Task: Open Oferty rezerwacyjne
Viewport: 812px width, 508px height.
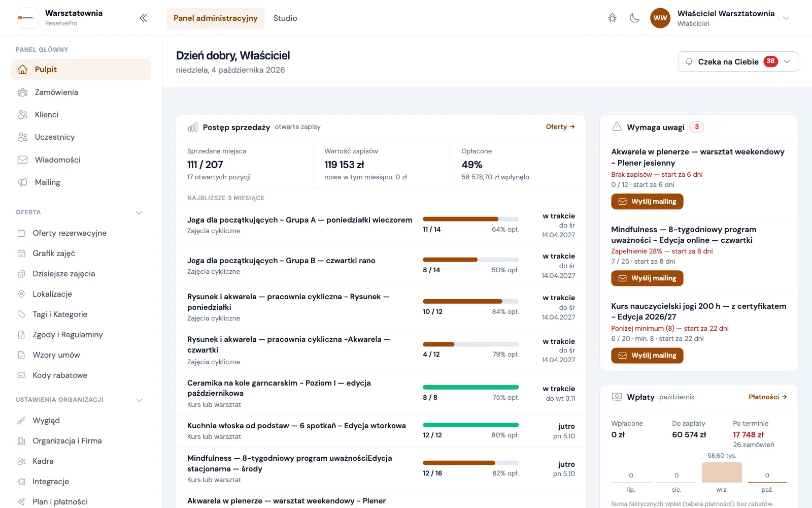Action: coord(81,233)
